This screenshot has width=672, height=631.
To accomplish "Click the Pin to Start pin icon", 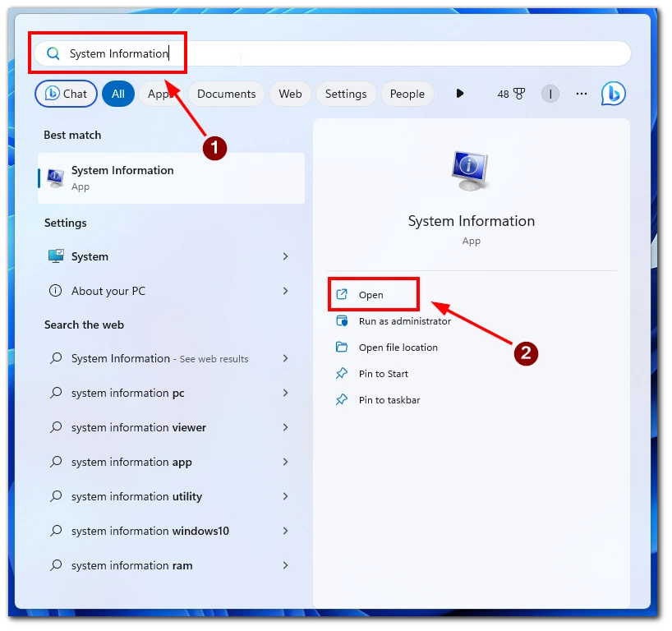I will pyautogui.click(x=342, y=373).
